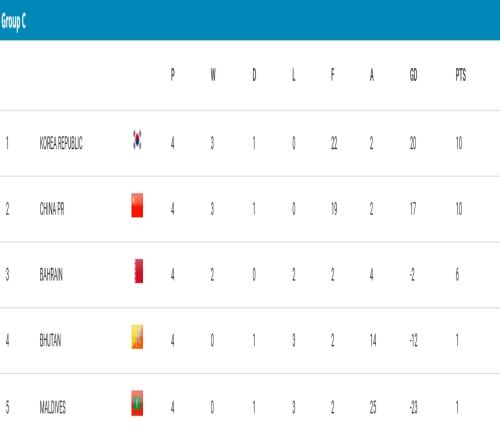
Task: Click the Maldives flag icon
Action: click(137, 403)
